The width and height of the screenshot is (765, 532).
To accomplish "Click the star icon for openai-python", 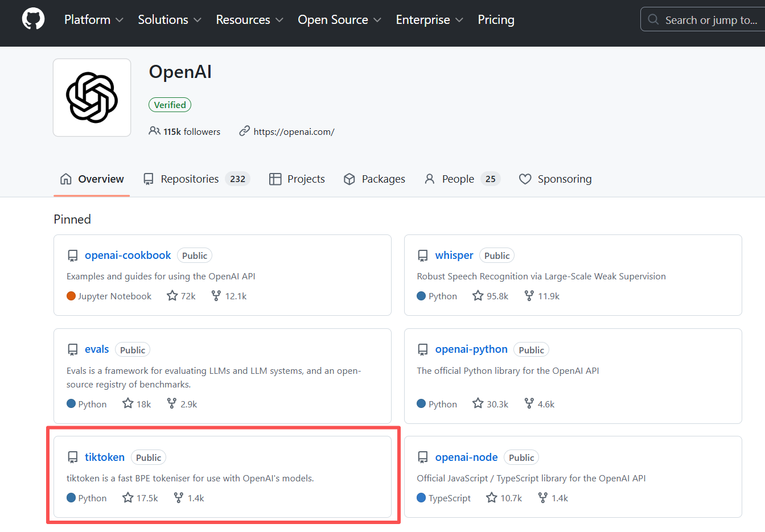I will [478, 403].
